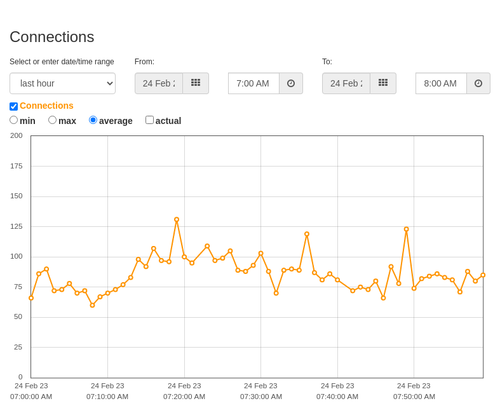Click the first data point at 07:00:00 AM
The height and width of the screenshot is (403, 500).
click(x=31, y=298)
